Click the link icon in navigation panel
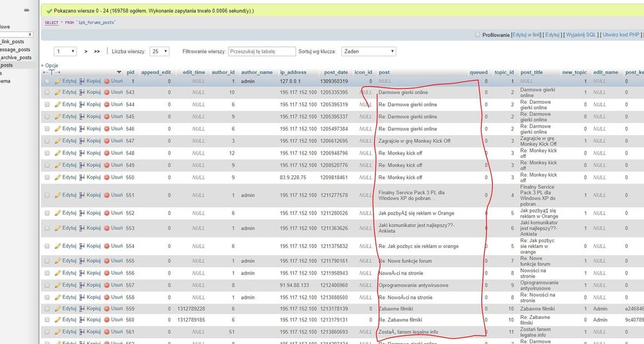Viewport: 644px width, 344px height. point(26,12)
